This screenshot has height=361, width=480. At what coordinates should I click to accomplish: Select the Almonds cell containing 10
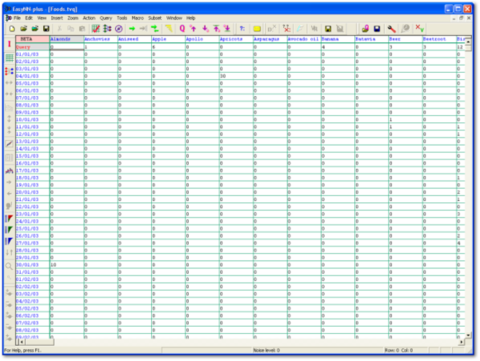point(67,265)
